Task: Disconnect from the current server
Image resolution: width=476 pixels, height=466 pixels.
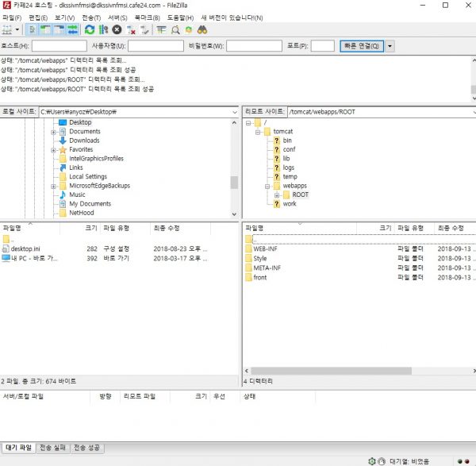Action: (131, 30)
